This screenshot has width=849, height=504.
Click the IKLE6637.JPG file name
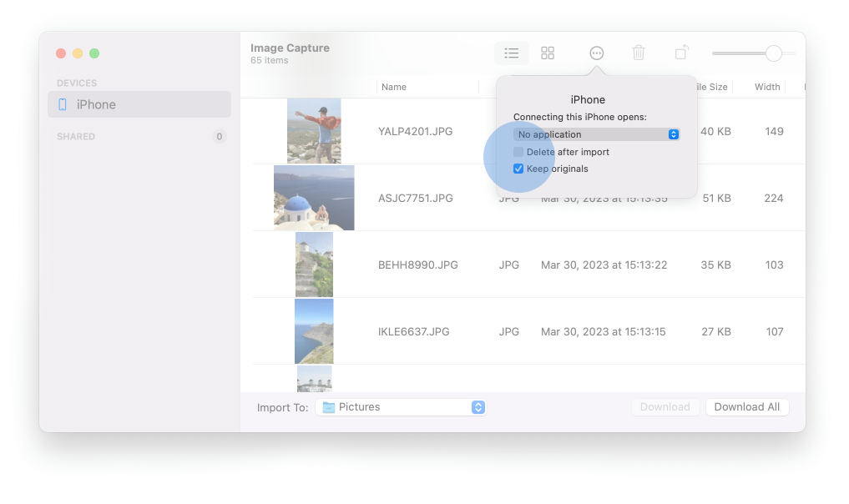(414, 331)
